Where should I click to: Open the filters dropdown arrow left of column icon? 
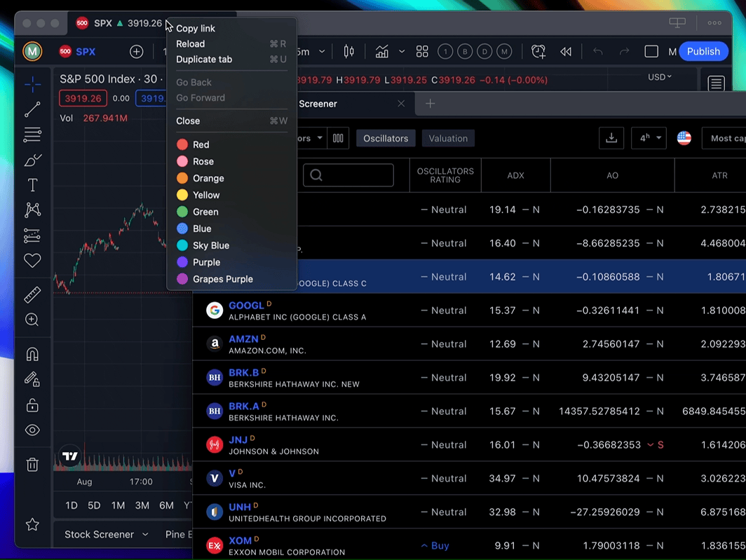pyautogui.click(x=320, y=139)
